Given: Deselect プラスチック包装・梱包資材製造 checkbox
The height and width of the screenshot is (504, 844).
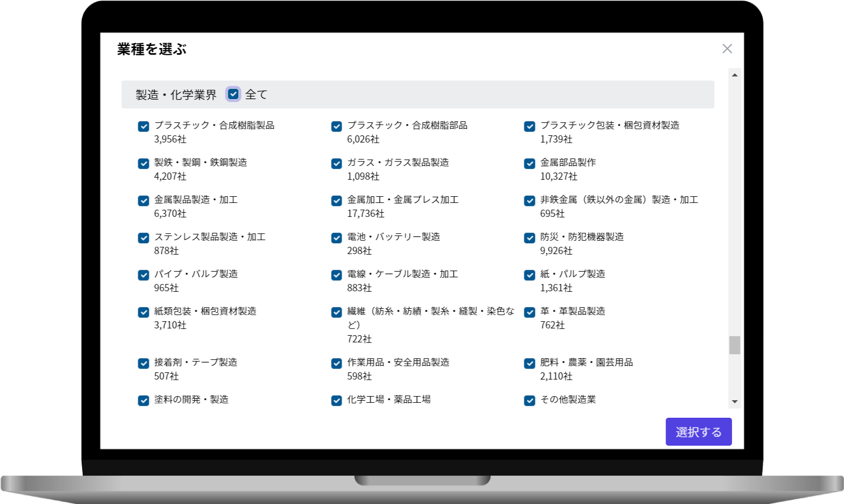Looking at the screenshot, I should (x=529, y=127).
